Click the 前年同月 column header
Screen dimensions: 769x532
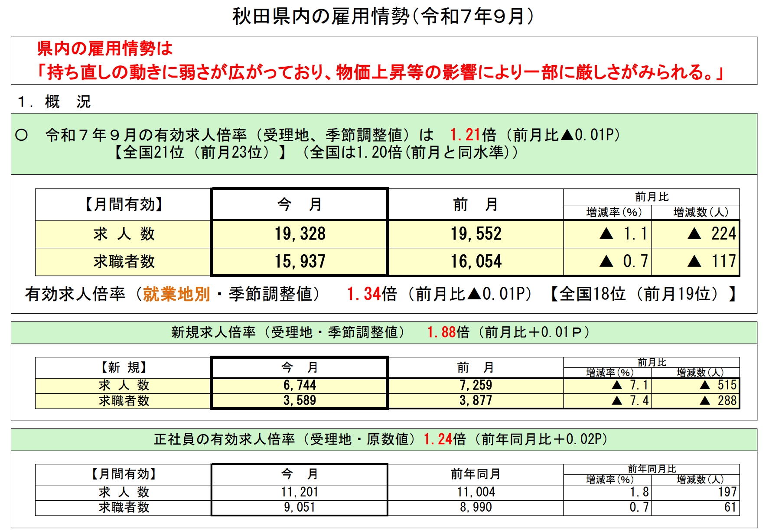click(476, 474)
